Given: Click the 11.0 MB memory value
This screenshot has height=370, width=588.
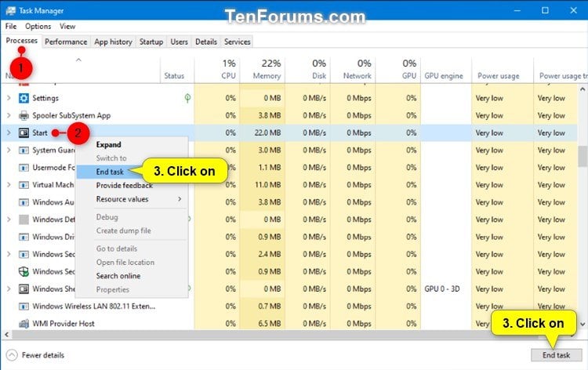Looking at the screenshot, I should point(268,185).
